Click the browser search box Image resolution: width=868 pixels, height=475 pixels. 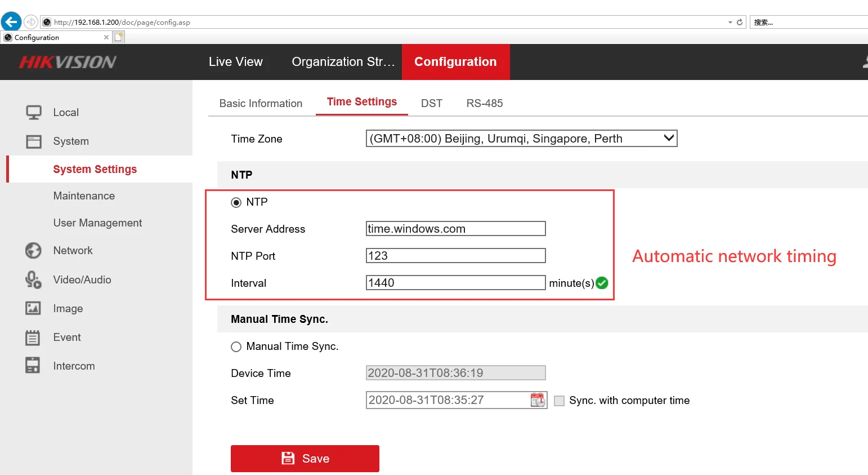pos(809,23)
